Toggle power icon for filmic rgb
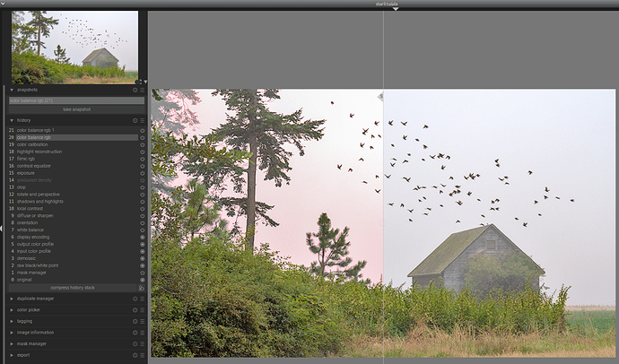 (x=142, y=159)
